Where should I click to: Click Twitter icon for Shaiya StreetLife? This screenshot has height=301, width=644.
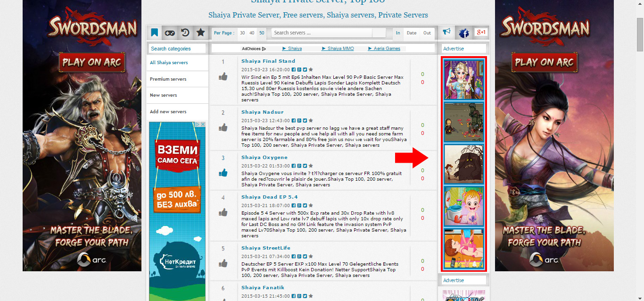tap(305, 256)
